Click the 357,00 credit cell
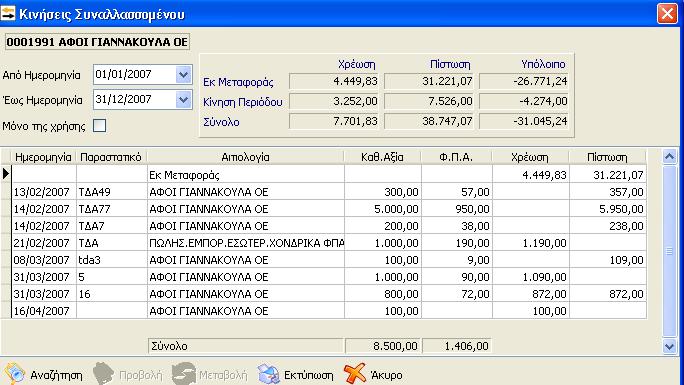684x385 pixels. pyautogui.click(x=608, y=192)
